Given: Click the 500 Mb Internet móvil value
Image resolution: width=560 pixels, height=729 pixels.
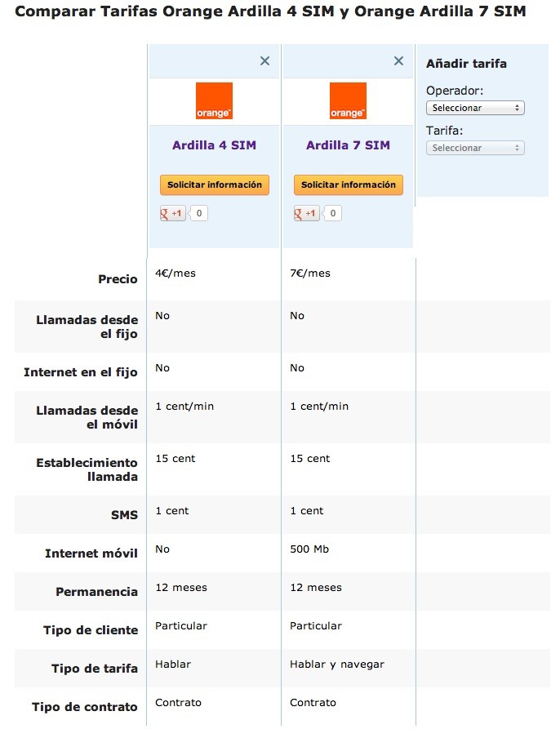Looking at the screenshot, I should [x=309, y=549].
